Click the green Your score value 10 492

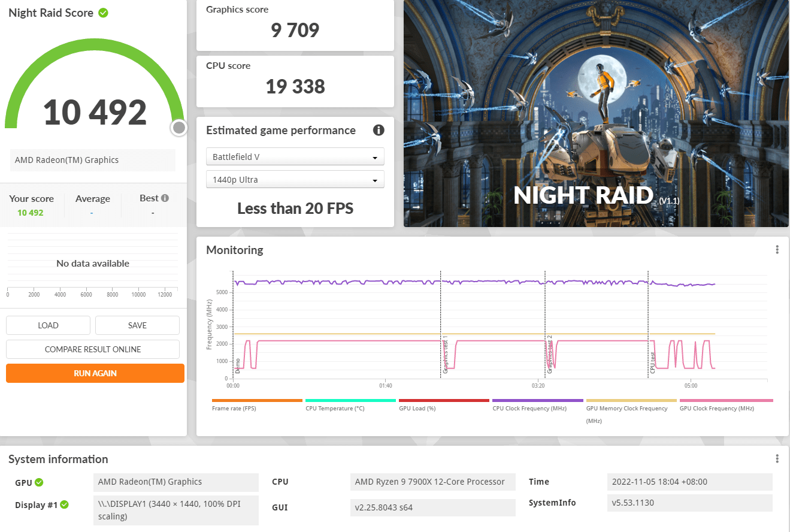pyautogui.click(x=31, y=213)
